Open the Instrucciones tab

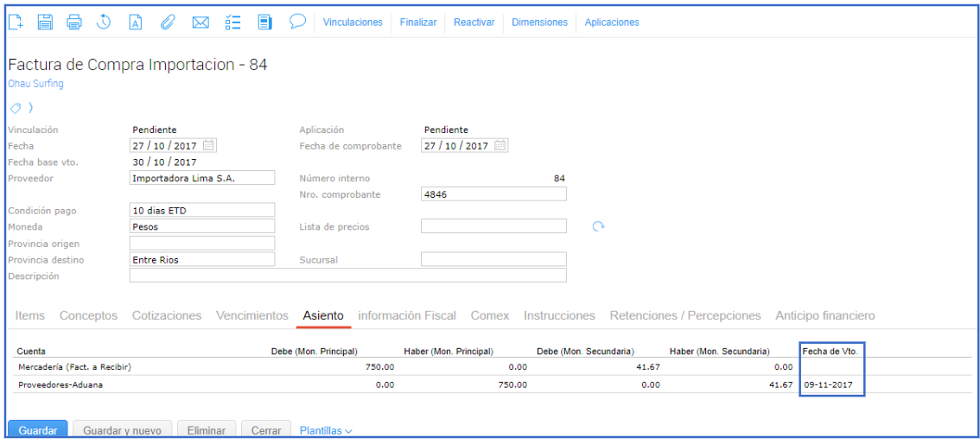559,316
